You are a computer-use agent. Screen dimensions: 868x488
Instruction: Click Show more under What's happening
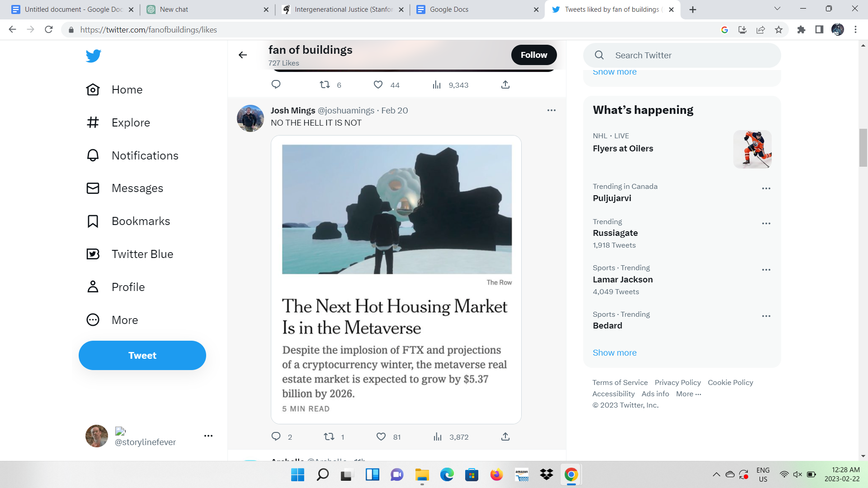[614, 353]
